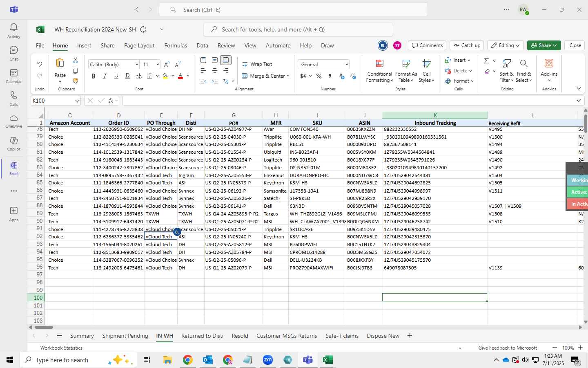Click the Teams search box

point(293,9)
